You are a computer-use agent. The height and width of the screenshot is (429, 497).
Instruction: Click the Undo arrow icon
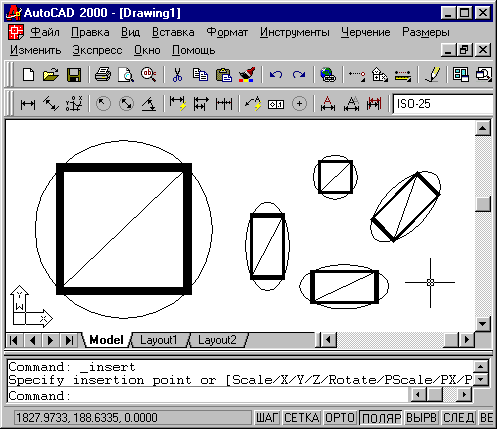[276, 75]
